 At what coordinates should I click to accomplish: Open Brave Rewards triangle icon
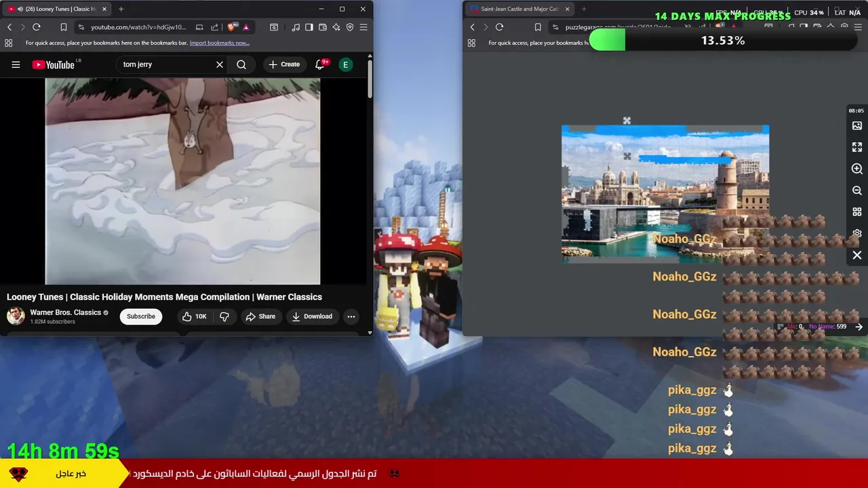tap(246, 27)
